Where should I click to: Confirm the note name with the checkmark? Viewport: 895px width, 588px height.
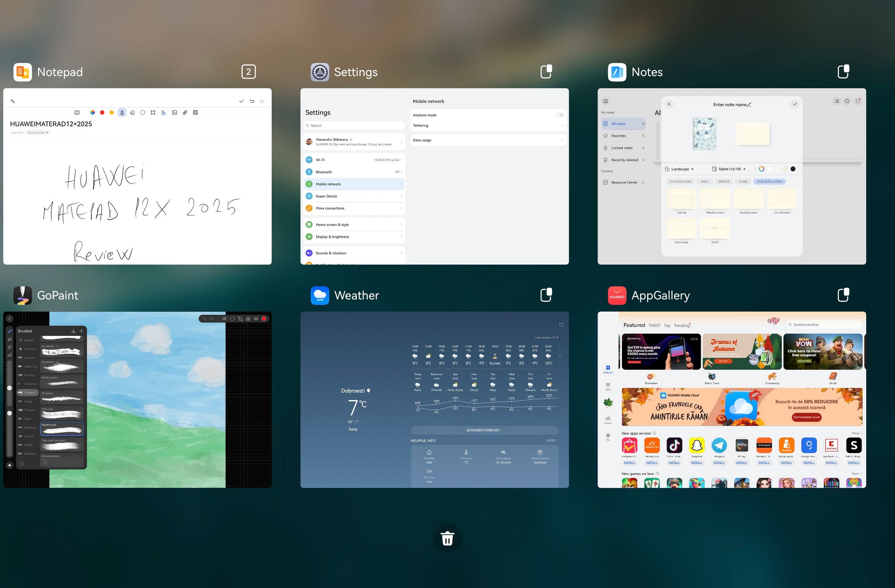(x=795, y=104)
